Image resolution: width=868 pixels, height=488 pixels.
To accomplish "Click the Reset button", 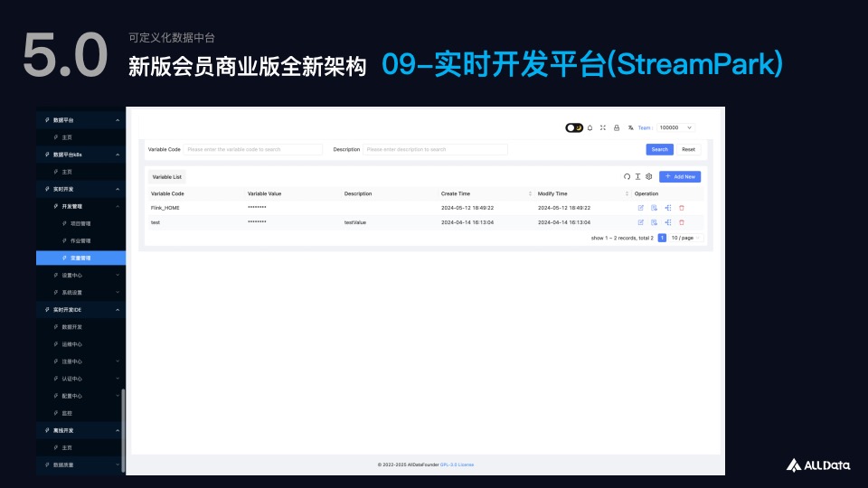I will point(688,149).
